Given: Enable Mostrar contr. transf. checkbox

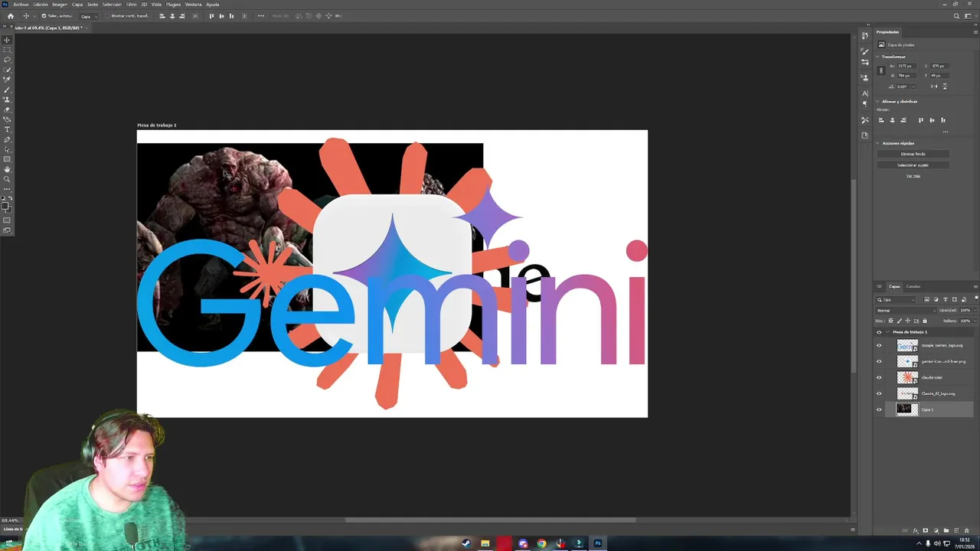Looking at the screenshot, I should pyautogui.click(x=107, y=15).
